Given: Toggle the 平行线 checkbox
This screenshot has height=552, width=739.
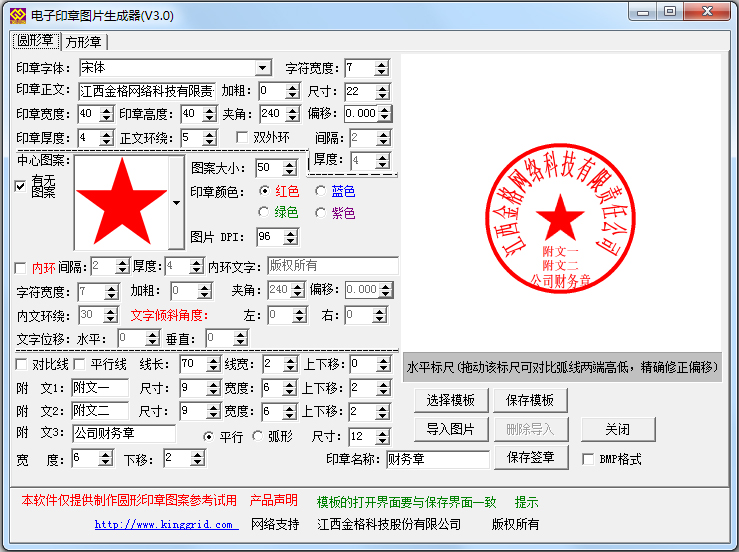Looking at the screenshot, I should pos(79,364).
